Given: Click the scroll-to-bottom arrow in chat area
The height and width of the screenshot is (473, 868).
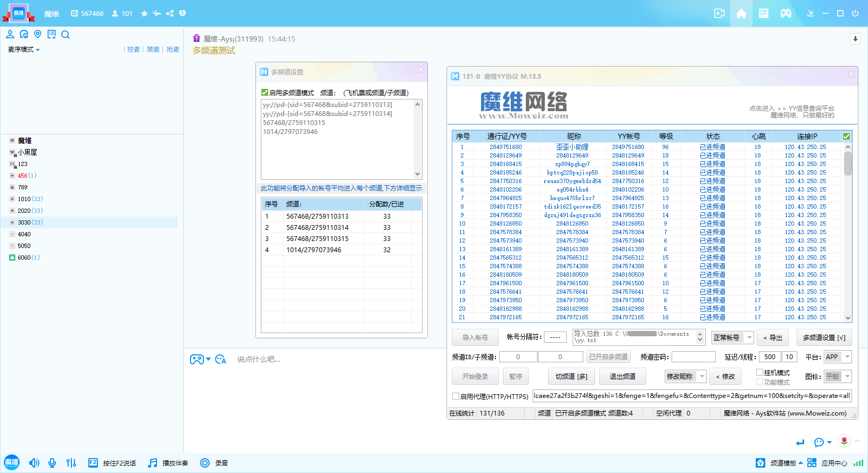Looking at the screenshot, I should click(855, 39).
